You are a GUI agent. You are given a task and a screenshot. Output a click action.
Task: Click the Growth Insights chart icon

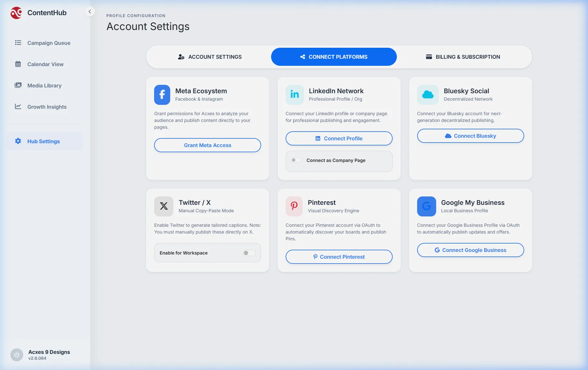tap(18, 106)
